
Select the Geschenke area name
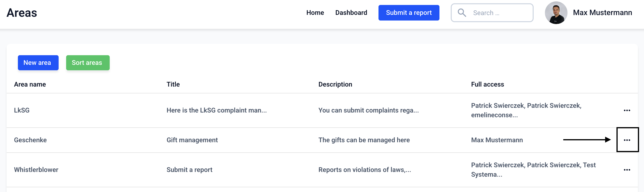(30, 140)
